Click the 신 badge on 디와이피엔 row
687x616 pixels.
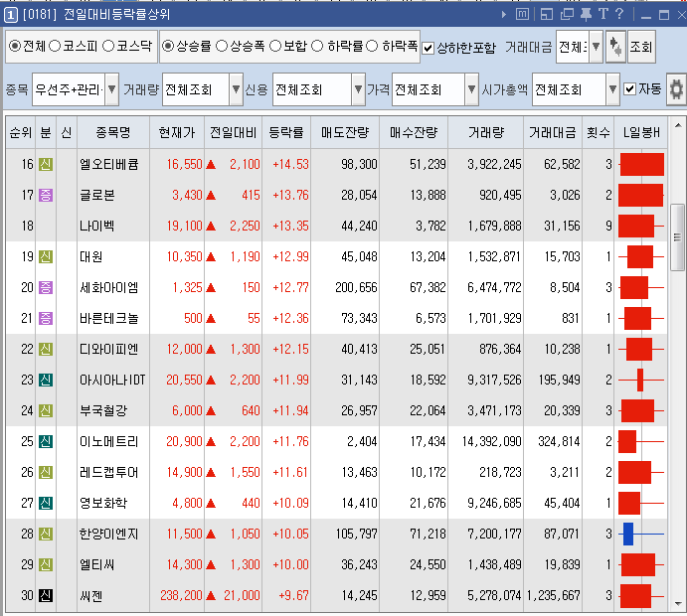[46, 350]
